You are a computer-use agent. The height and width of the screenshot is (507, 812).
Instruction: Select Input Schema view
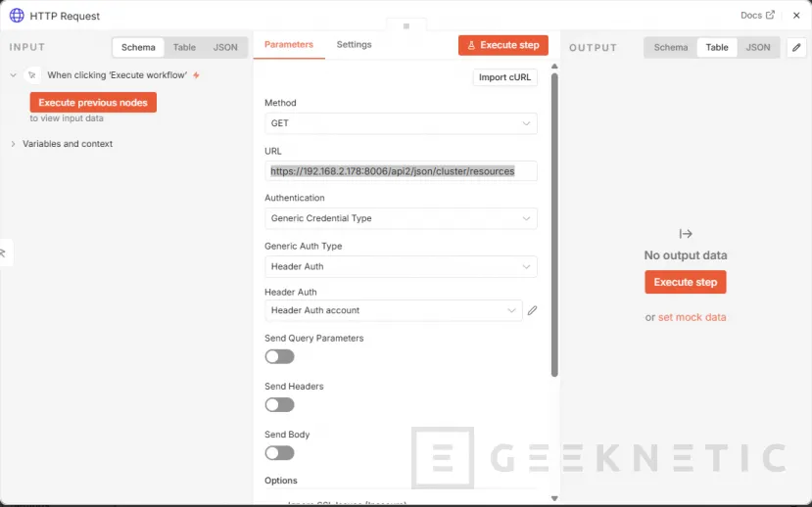click(138, 47)
